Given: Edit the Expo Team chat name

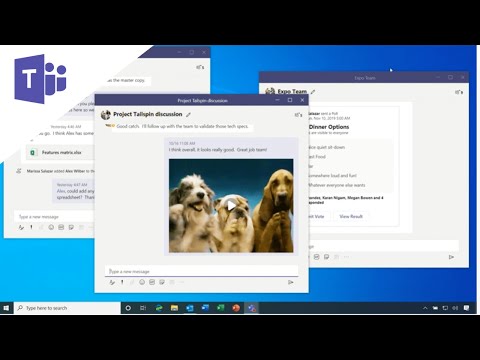Looking at the screenshot, I should (x=313, y=92).
